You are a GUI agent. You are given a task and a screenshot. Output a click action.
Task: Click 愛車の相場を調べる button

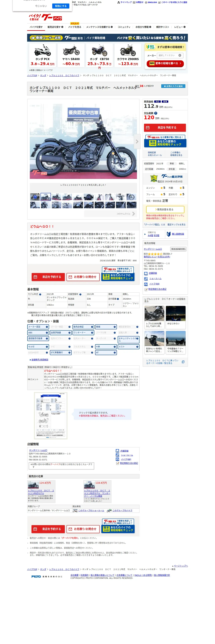pyautogui.click(x=165, y=64)
